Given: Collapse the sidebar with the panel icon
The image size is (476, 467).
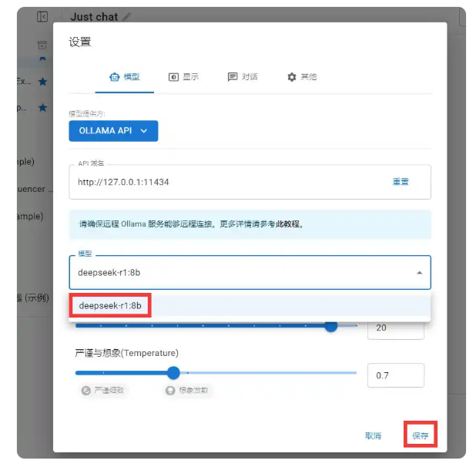Looking at the screenshot, I should tap(42, 16).
